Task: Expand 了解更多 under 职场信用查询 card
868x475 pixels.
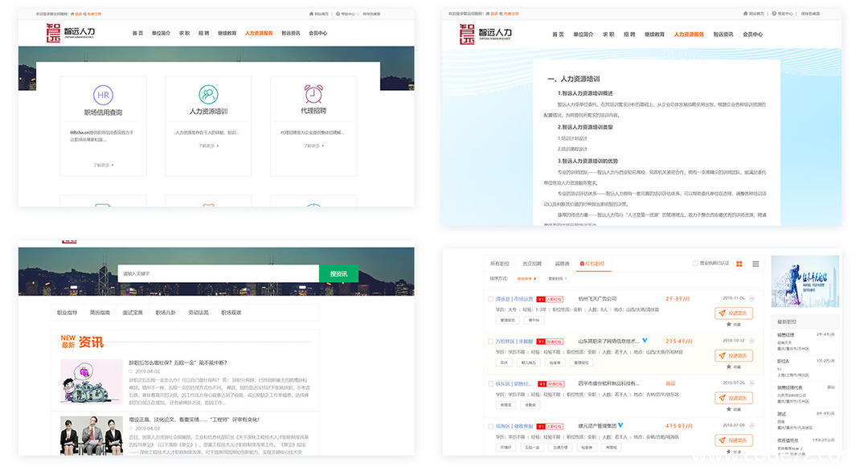Action: tap(104, 165)
